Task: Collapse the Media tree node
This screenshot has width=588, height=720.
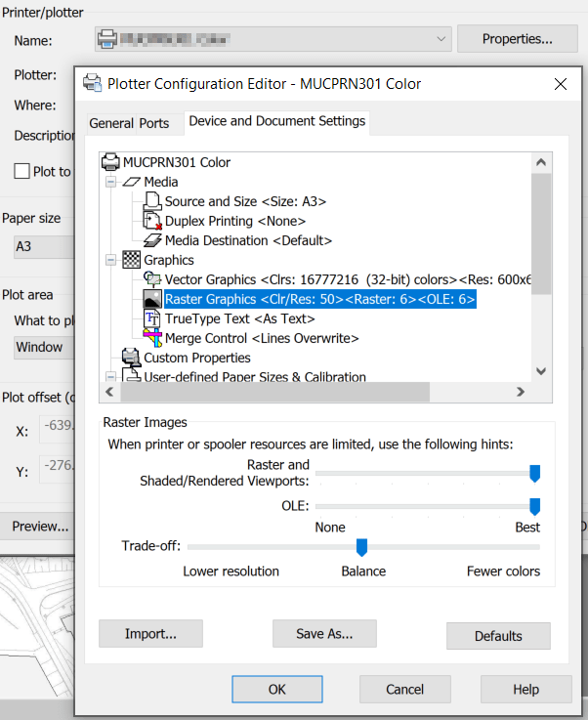Action: (110, 182)
